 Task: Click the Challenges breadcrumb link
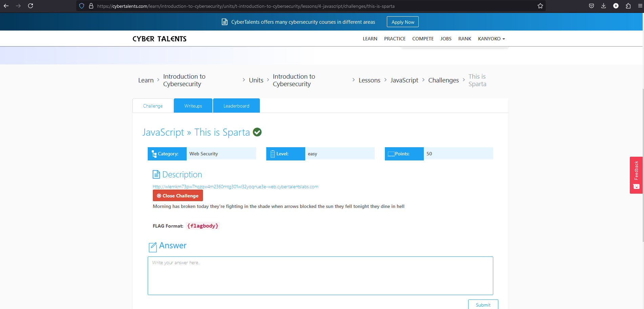pyautogui.click(x=443, y=80)
